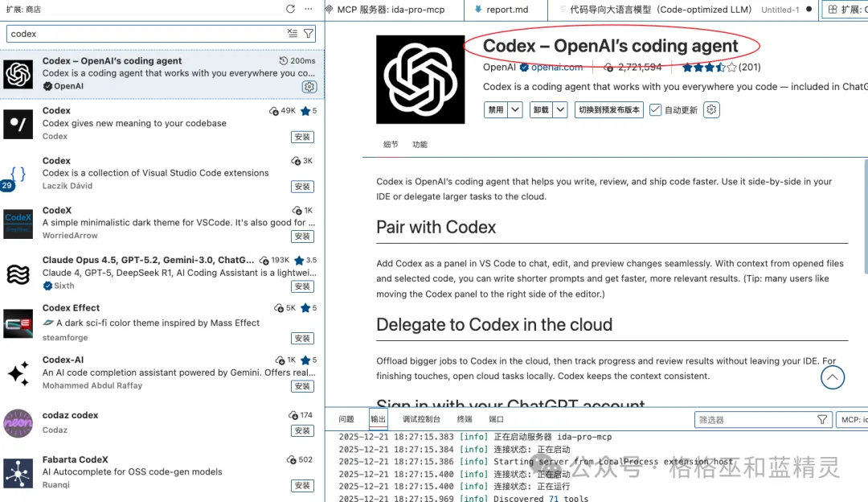Click the OpenAI logo in the extension list
Screen dimensions: 868x502
(18, 74)
